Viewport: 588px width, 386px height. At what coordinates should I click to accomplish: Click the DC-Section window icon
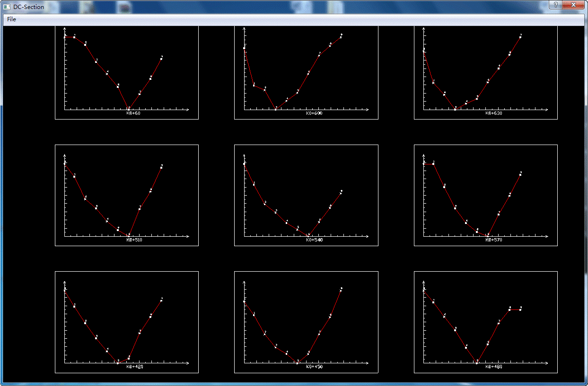[x=7, y=7]
